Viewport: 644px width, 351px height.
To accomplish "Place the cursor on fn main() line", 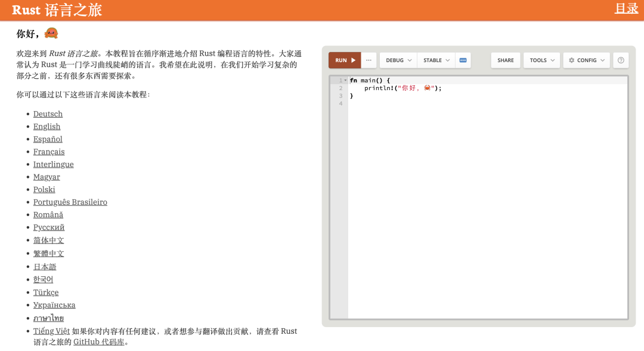I will coord(370,81).
